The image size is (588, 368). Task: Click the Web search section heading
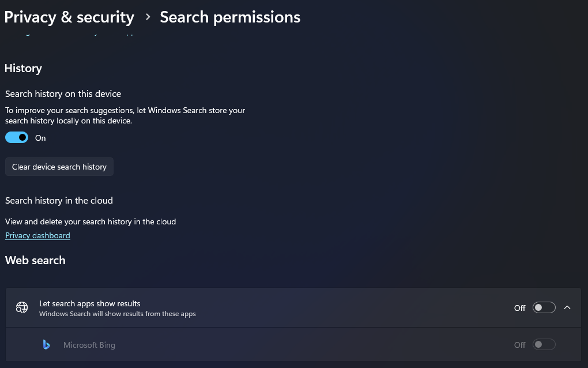[35, 260]
